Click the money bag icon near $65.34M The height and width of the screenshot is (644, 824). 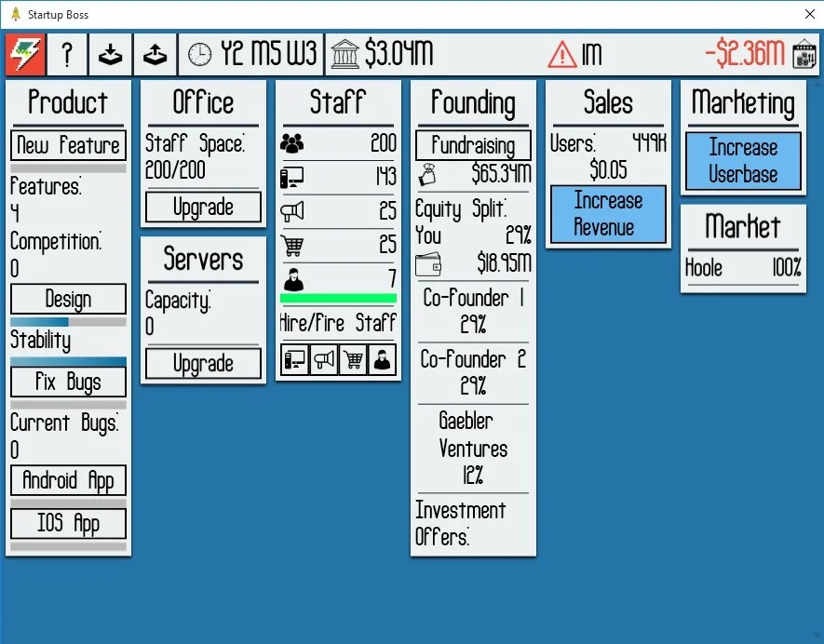427,174
